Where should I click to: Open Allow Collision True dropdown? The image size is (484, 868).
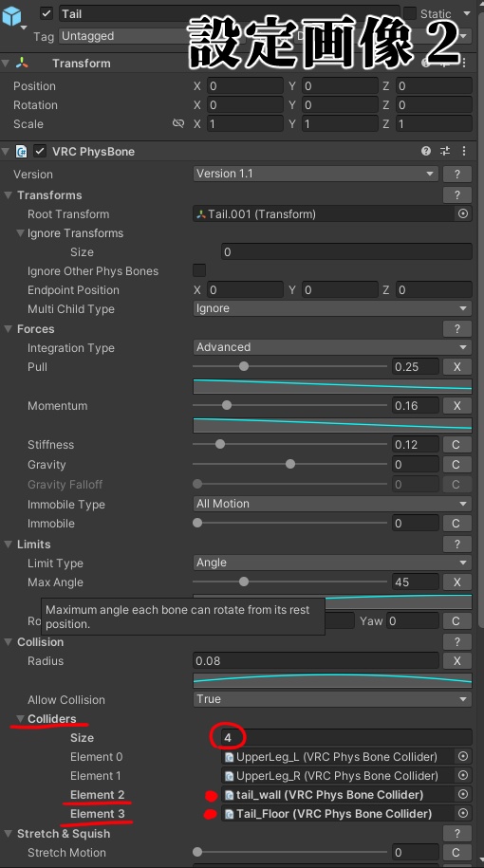point(332,699)
